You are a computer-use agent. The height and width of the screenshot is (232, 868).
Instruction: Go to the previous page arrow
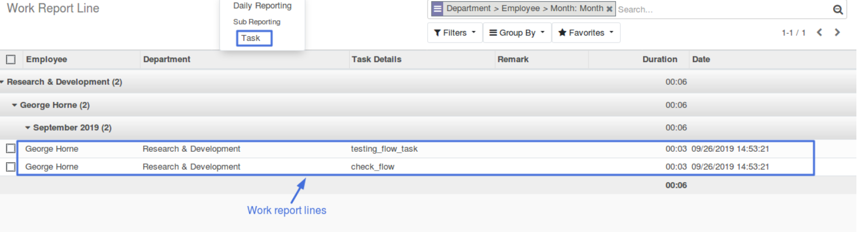click(819, 33)
